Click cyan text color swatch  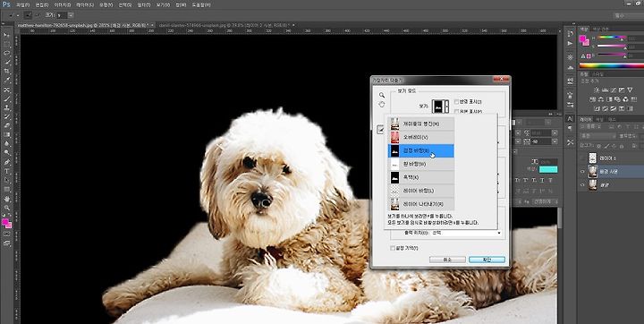(x=548, y=169)
